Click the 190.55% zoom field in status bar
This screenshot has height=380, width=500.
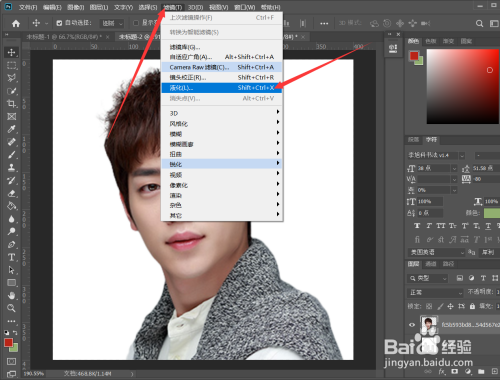[34, 374]
